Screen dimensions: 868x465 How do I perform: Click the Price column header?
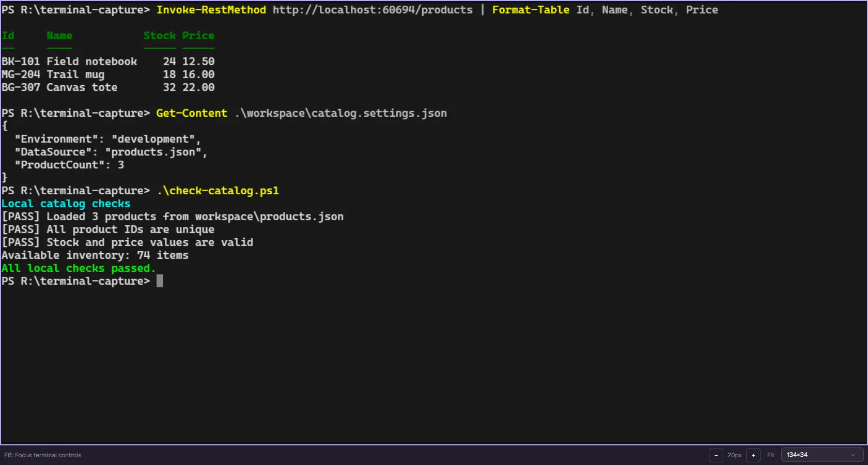coord(198,36)
